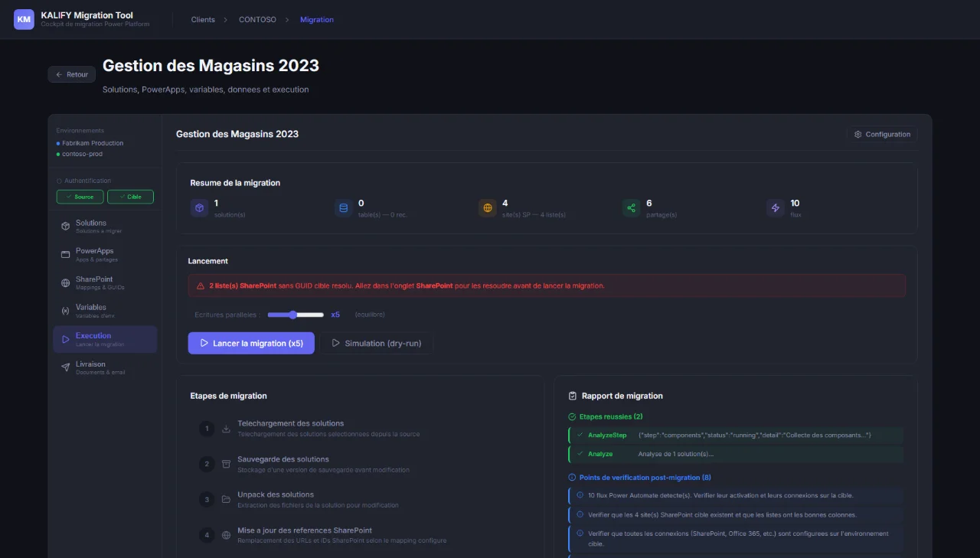Click Points de verification post-migration (8) heading
The width and height of the screenshot is (980, 558).
click(x=645, y=478)
